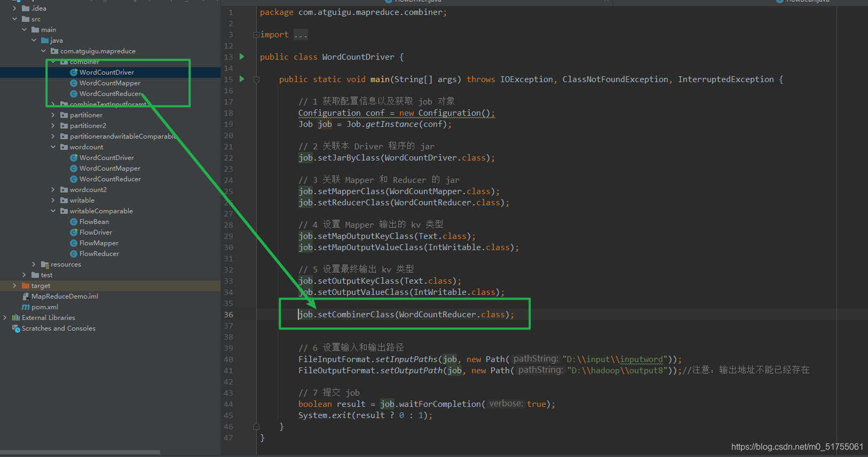Collapse the main folder
Image resolution: width=868 pixels, height=457 pixels.
24,30
